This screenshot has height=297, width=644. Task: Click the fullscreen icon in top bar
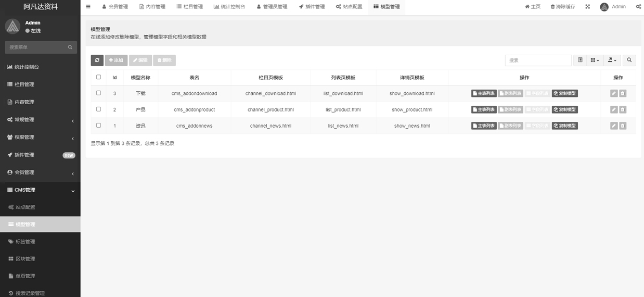pyautogui.click(x=587, y=7)
